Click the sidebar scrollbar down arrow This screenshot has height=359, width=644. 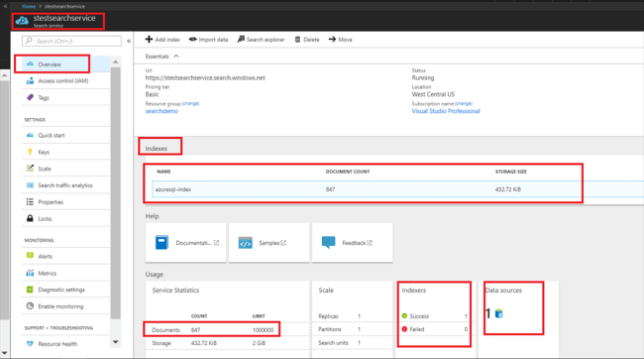tap(115, 342)
